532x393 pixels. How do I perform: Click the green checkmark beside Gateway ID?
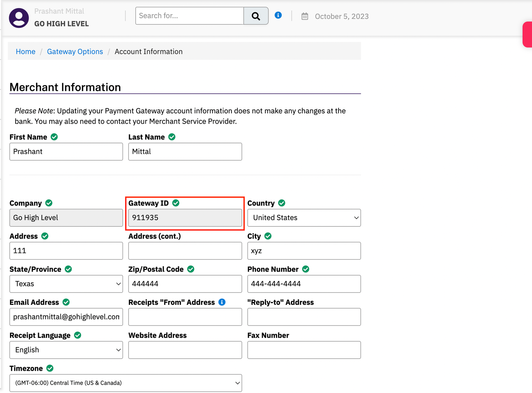click(176, 203)
